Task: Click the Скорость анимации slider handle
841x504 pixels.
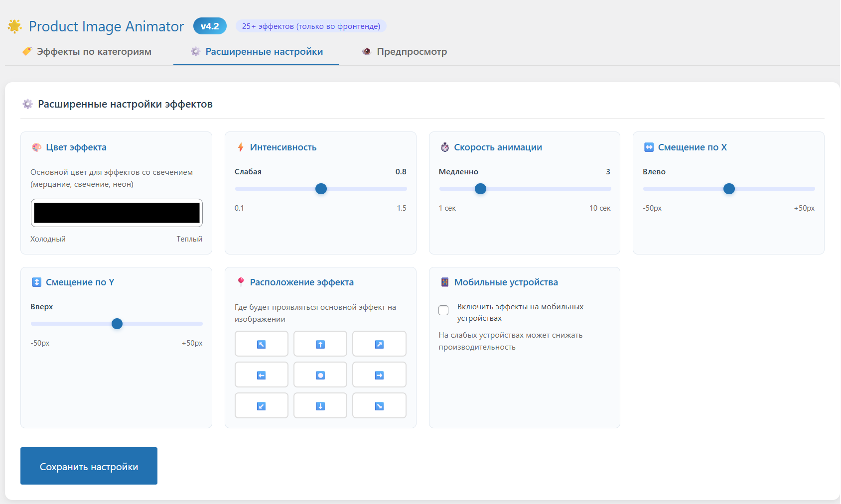Action: pyautogui.click(x=480, y=189)
